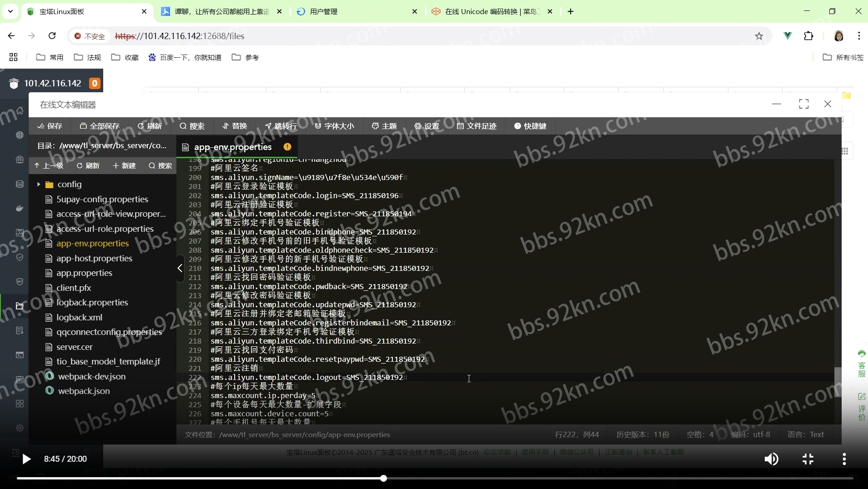Show the 快捷键 shortcuts help
The image size is (868, 489).
point(530,126)
